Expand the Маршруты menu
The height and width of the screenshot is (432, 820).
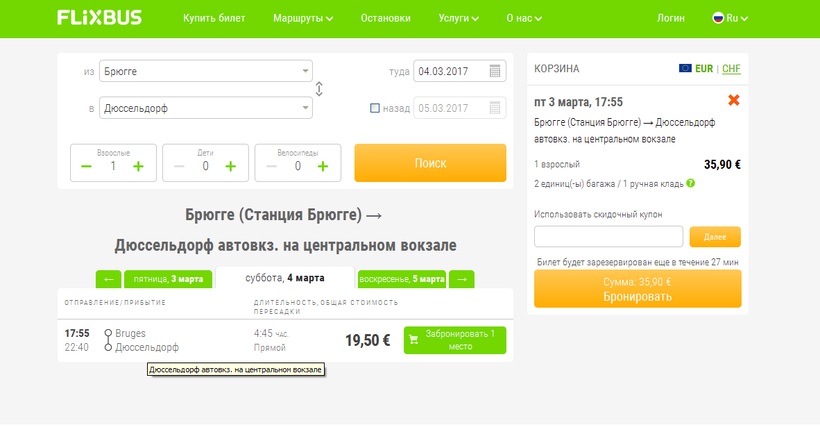click(303, 18)
